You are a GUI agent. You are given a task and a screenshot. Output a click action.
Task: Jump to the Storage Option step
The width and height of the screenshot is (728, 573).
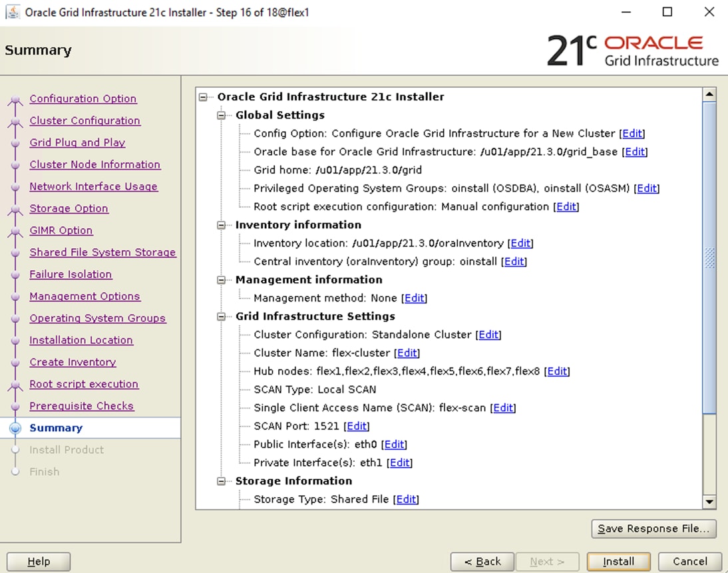[69, 208]
